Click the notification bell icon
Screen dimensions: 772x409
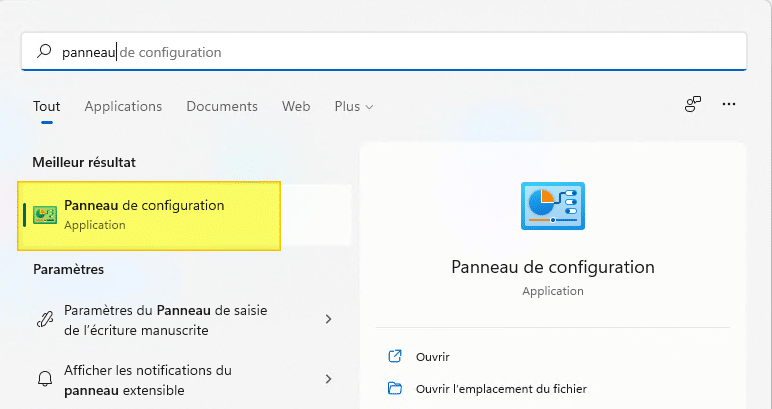[x=45, y=379]
